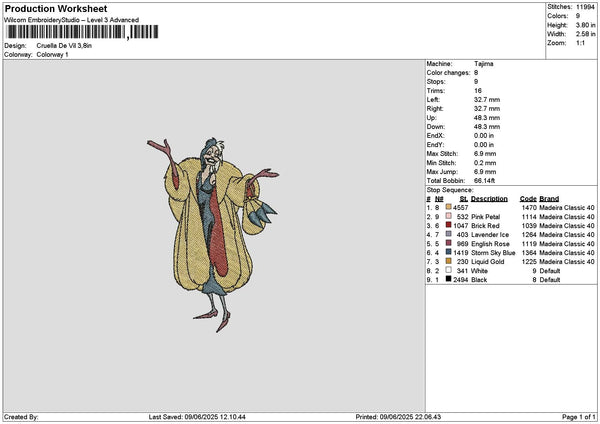This screenshot has width=600, height=424.
Task: Click the Description column header
Action: point(489,198)
